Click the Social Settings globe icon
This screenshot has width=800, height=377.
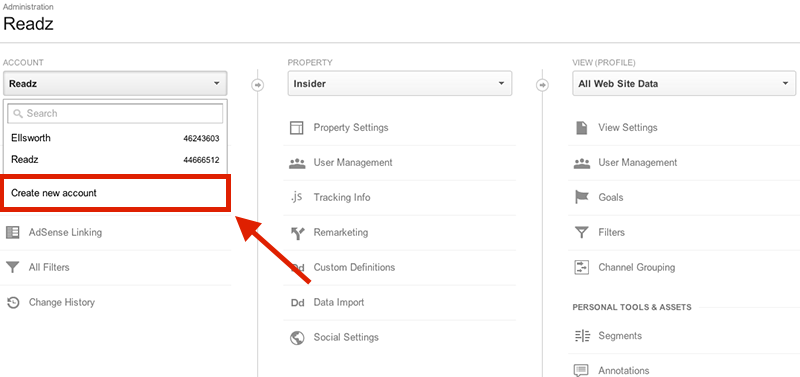(x=296, y=338)
